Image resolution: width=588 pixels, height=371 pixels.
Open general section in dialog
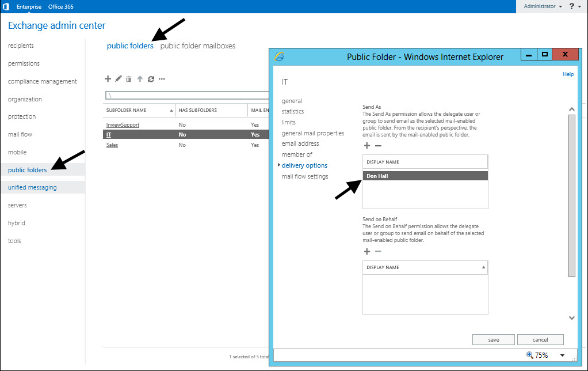click(x=292, y=101)
